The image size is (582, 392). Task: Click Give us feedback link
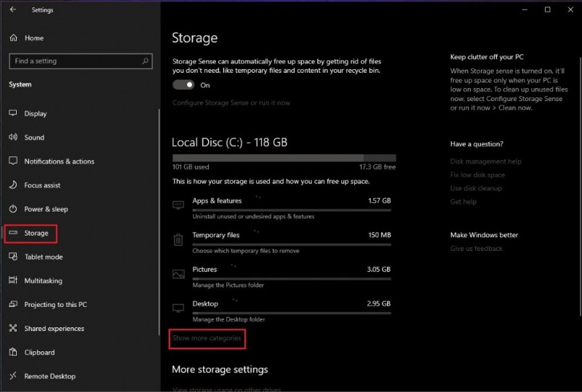click(x=477, y=248)
